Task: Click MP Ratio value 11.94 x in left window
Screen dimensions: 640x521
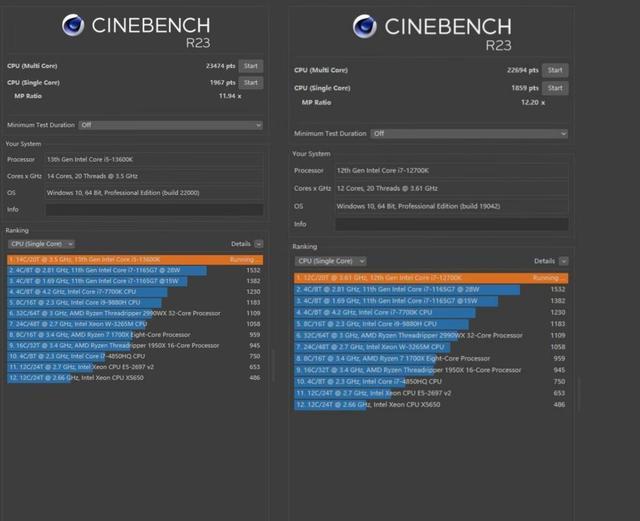Action: [230, 96]
